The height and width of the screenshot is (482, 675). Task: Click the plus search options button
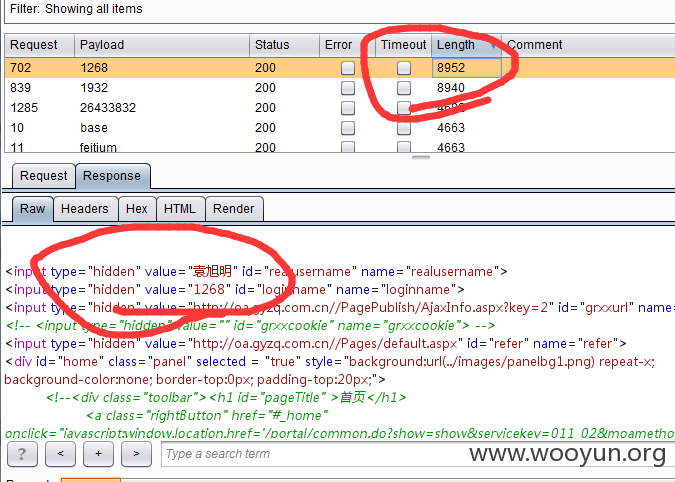point(99,454)
